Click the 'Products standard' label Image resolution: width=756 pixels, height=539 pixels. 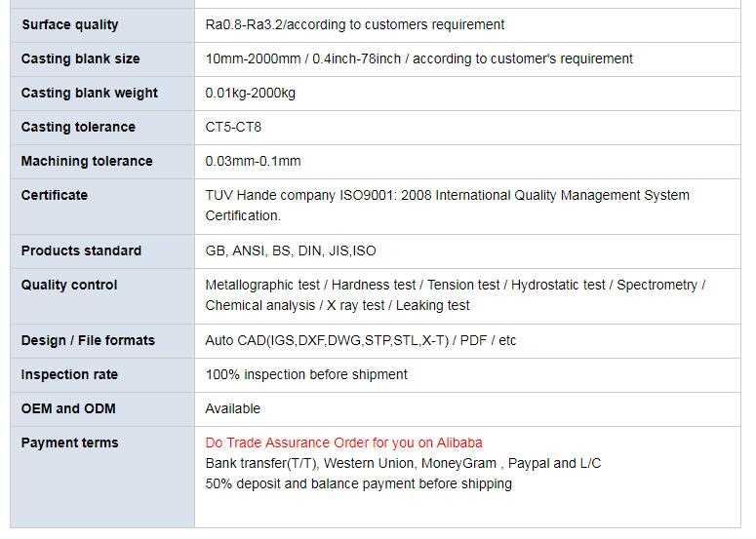click(x=81, y=250)
